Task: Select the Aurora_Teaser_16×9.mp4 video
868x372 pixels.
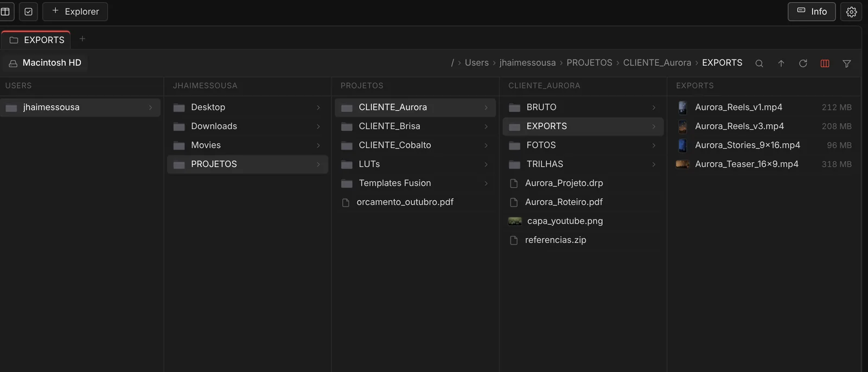Action: click(764, 164)
